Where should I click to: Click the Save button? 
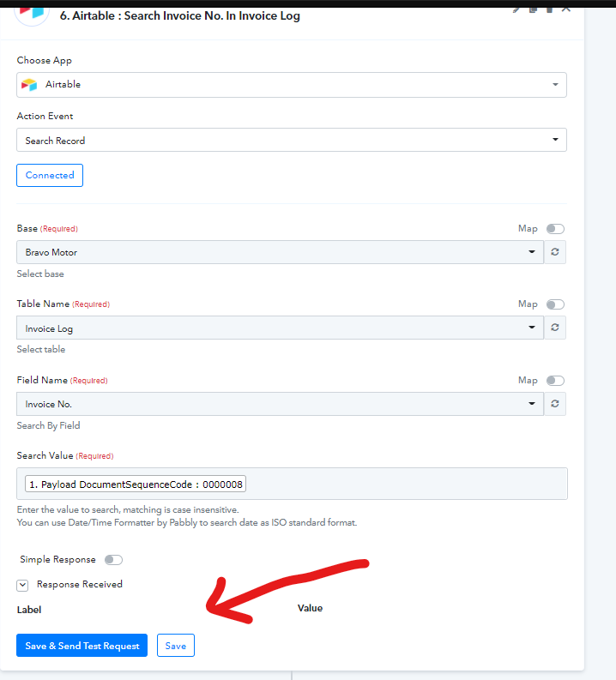click(176, 646)
